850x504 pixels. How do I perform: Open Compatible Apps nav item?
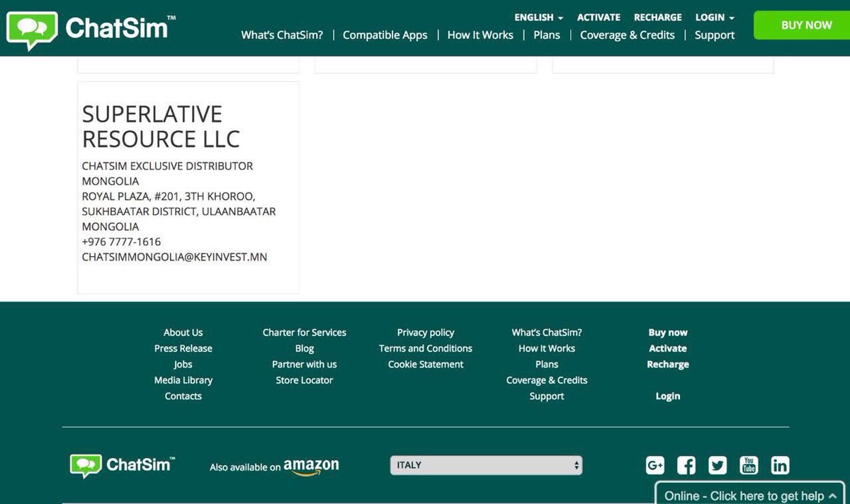[x=385, y=35]
